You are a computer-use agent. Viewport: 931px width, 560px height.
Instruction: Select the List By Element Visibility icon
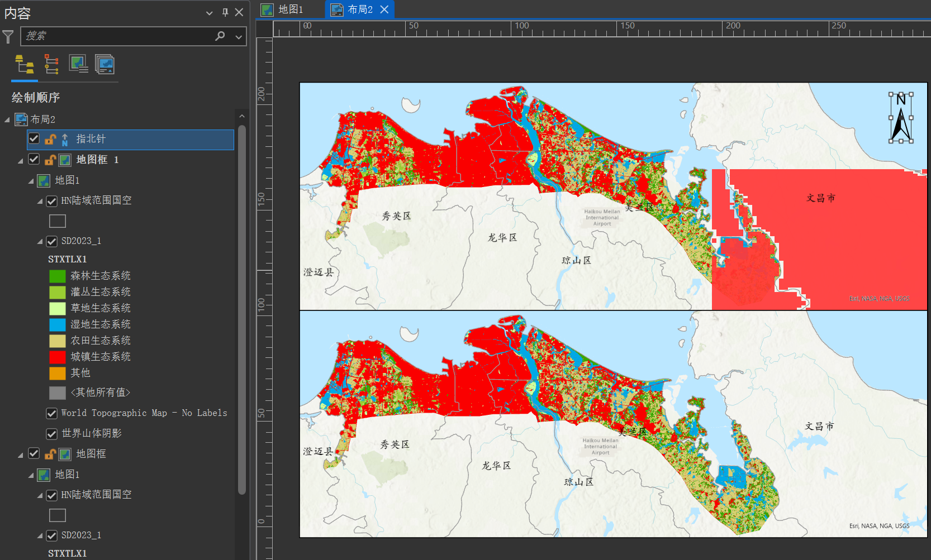104,65
